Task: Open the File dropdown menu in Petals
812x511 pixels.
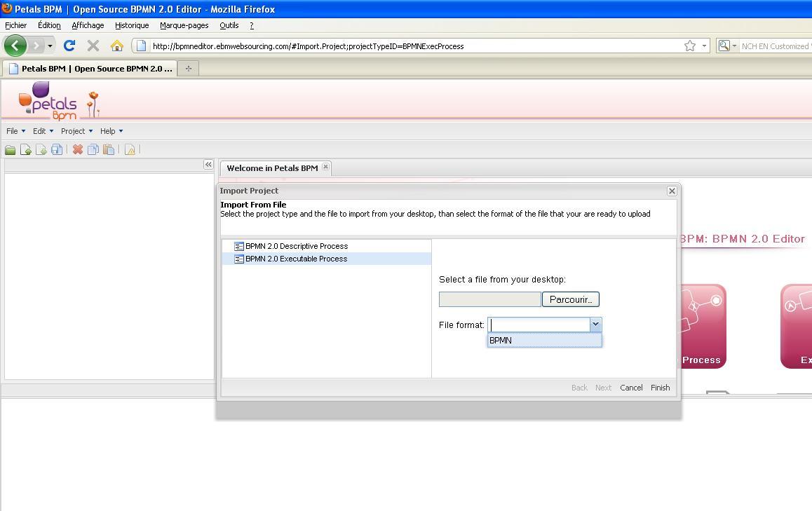Action: pos(15,131)
